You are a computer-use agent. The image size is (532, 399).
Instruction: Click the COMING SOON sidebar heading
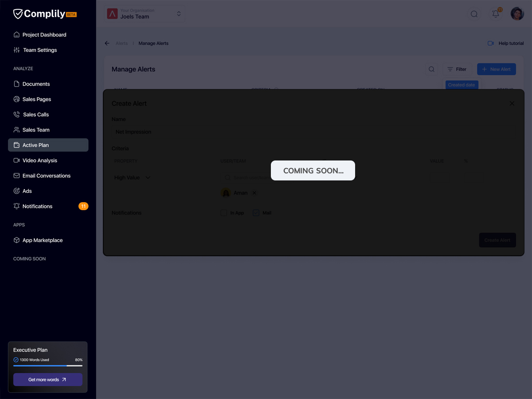click(29, 259)
